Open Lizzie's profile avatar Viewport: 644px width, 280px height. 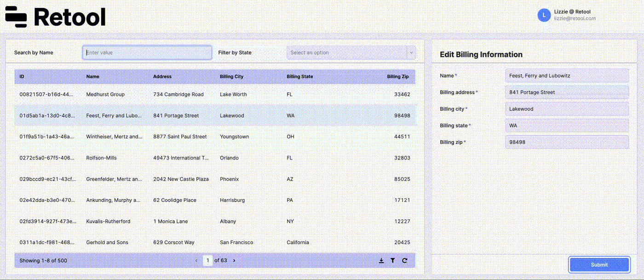point(544,15)
